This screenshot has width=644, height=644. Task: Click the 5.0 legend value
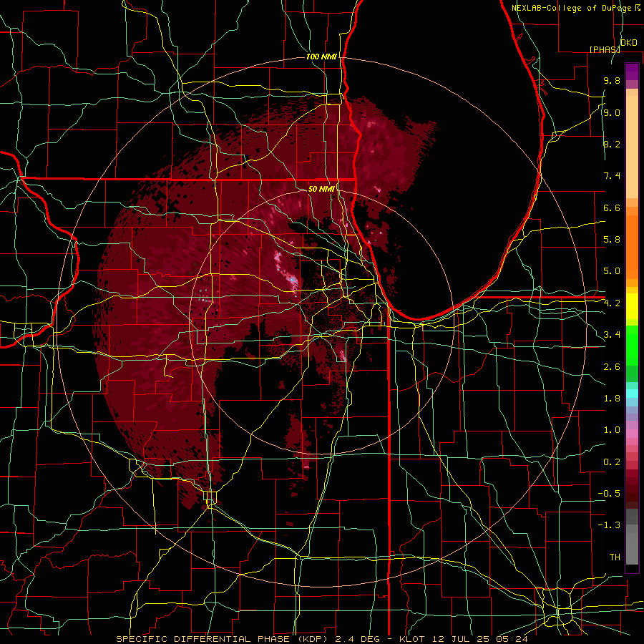tap(612, 271)
